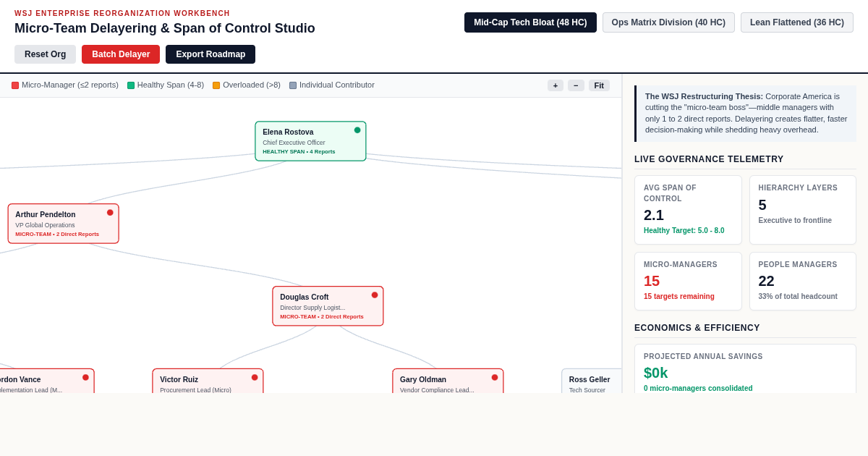The height and width of the screenshot is (456, 868).
Task: Click the orange Overloaded legend swatch
Action: [216, 85]
